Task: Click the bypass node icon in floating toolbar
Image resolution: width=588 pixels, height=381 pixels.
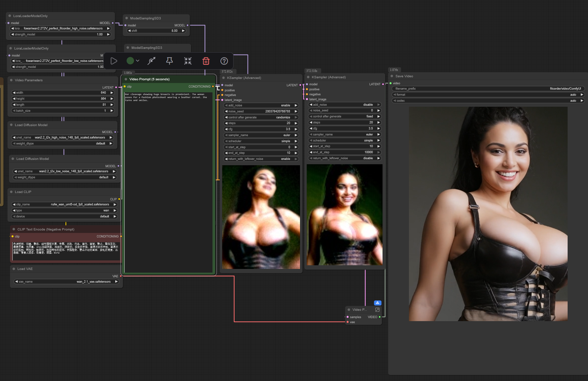Action: click(x=151, y=61)
